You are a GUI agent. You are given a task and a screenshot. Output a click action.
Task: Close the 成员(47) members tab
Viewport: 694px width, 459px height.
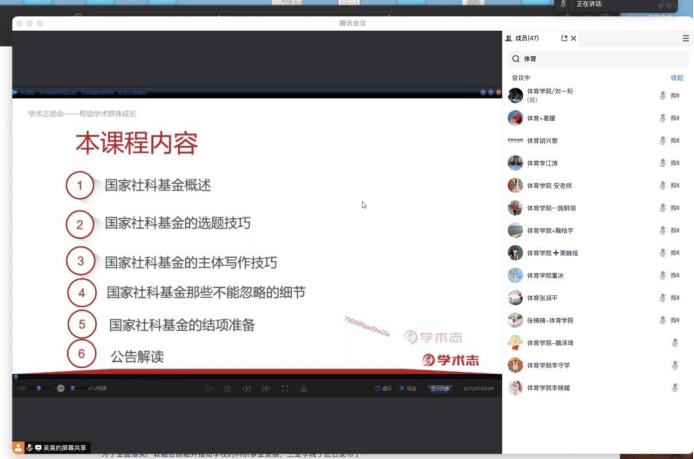(574, 38)
